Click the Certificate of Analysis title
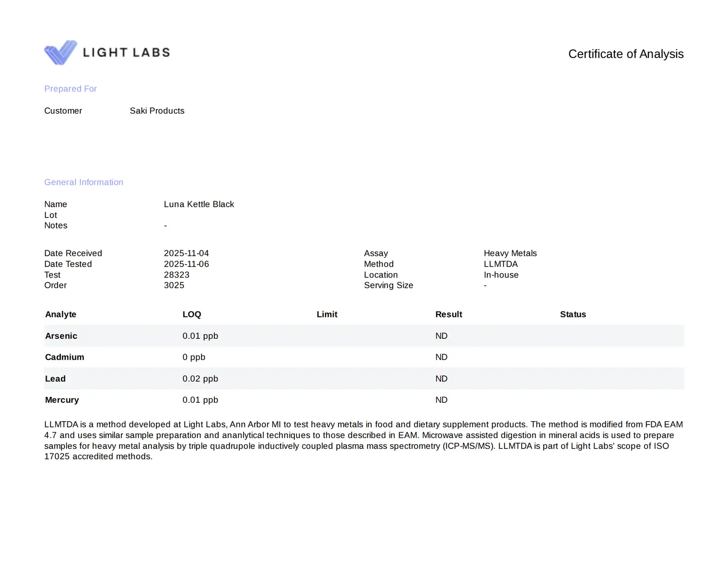 [x=625, y=54]
